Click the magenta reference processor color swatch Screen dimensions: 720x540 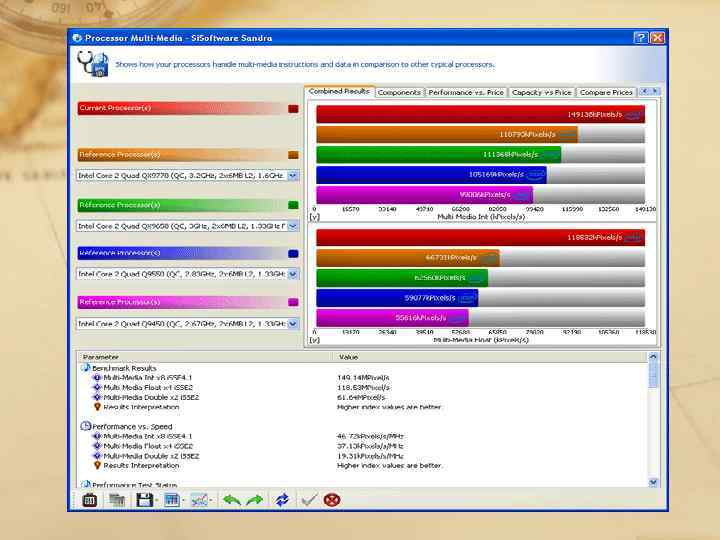[293, 302]
